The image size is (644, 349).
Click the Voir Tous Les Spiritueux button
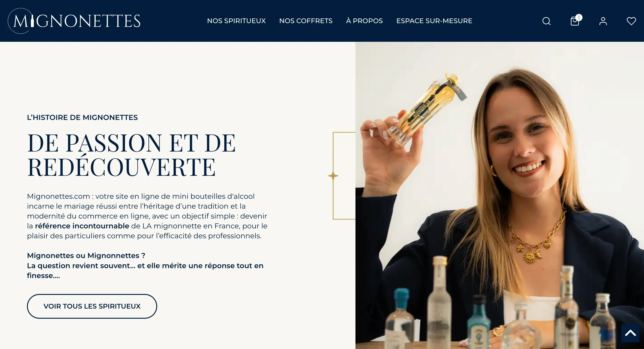click(x=92, y=306)
